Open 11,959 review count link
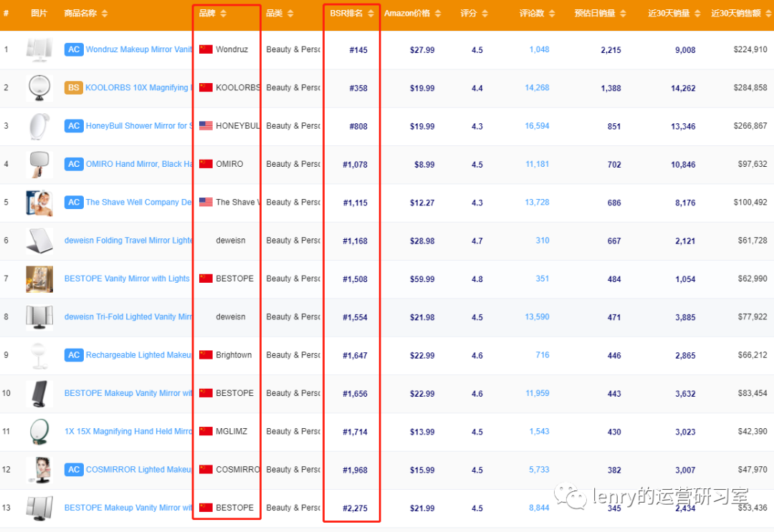Viewport: 774px width, 532px height. (537, 394)
